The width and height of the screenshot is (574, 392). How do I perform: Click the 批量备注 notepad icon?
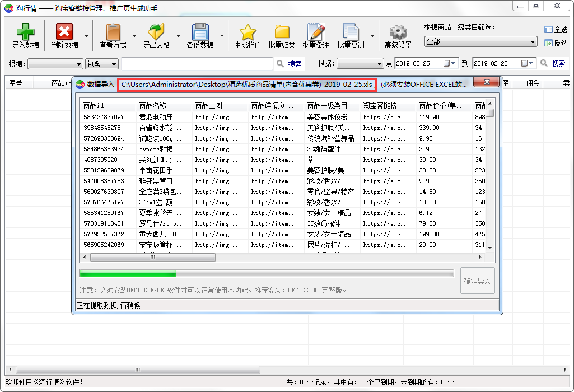click(316, 32)
